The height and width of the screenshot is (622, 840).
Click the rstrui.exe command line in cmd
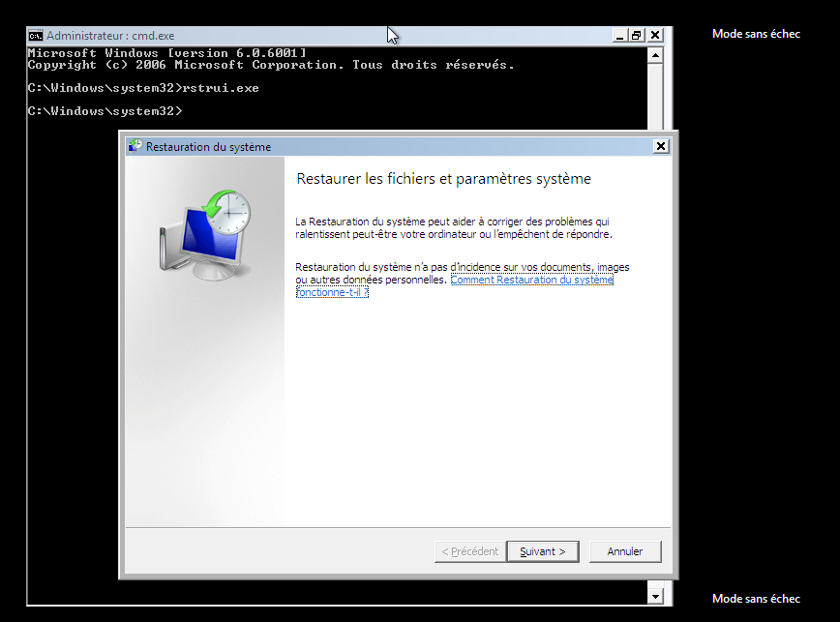click(143, 88)
